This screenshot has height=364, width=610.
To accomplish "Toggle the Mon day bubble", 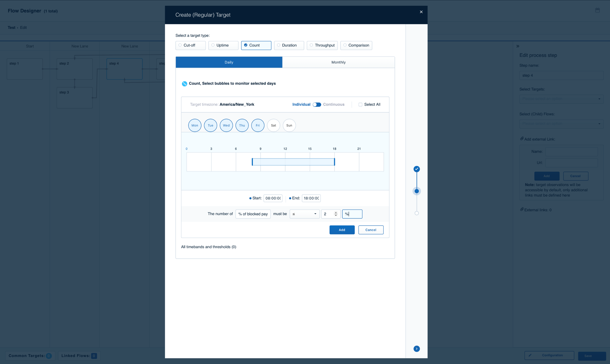I will 195,125.
